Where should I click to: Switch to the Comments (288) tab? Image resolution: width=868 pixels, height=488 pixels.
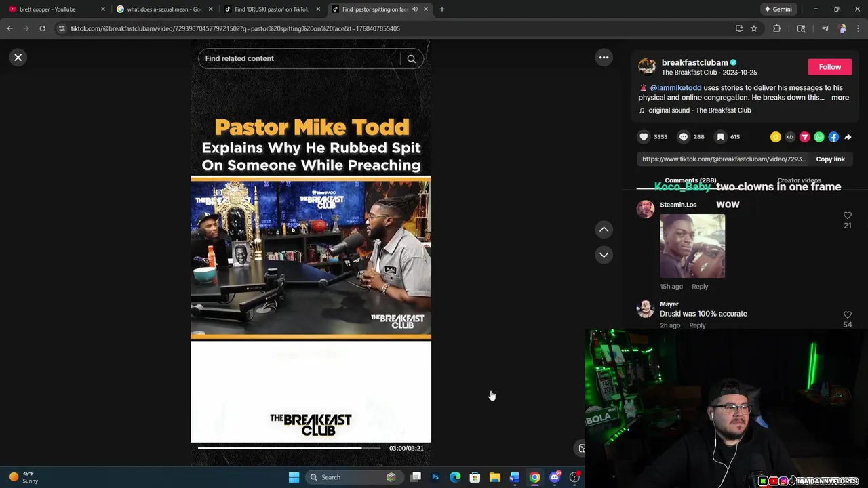tap(690, 180)
